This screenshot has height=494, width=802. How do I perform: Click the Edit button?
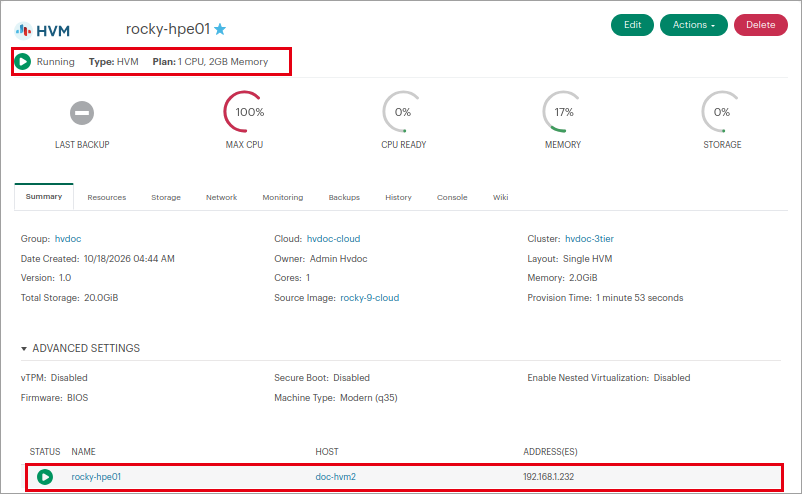click(x=632, y=25)
